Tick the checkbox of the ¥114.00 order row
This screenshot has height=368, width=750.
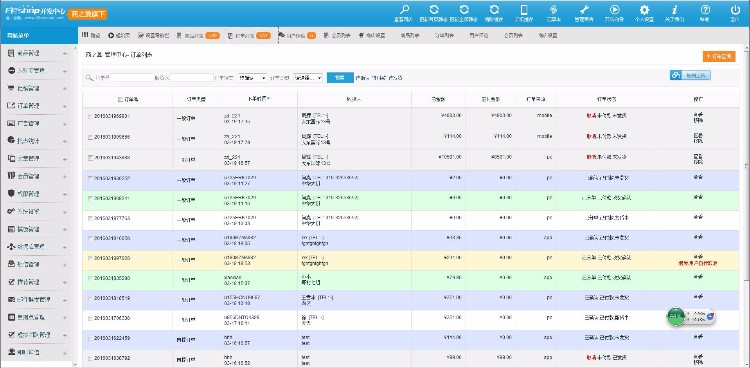pos(90,137)
